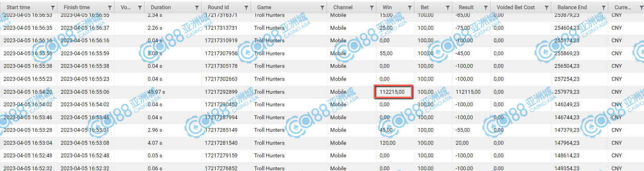Viewport: 644px width, 171px height.
Task: Sort by Finish time column header
Action: [x=77, y=7]
